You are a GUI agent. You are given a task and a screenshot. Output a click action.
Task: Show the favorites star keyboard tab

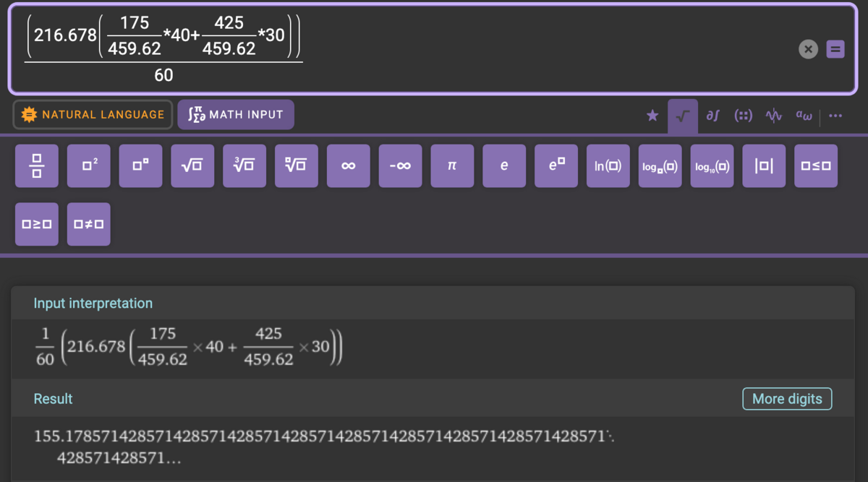point(652,116)
